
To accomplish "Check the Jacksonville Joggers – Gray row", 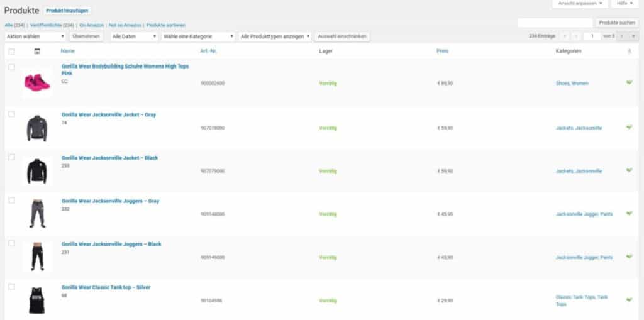I will point(11,200).
